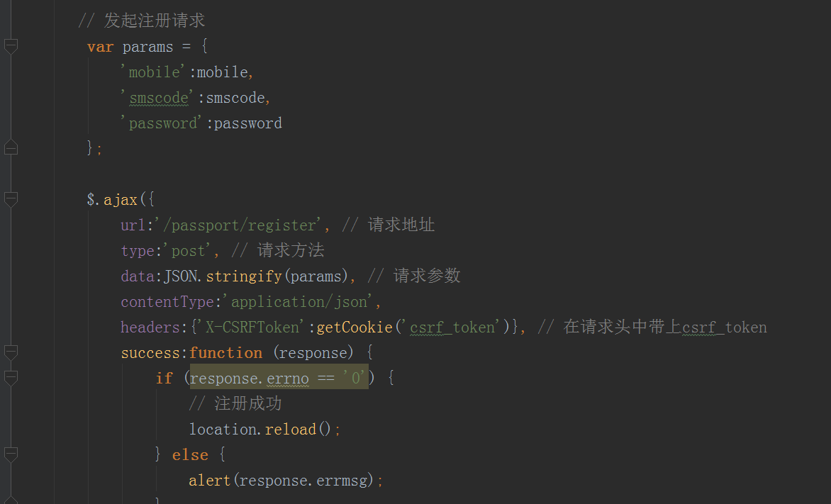Fold the $.ajax call block
Viewport: 831px width, 504px height.
click(x=10, y=200)
